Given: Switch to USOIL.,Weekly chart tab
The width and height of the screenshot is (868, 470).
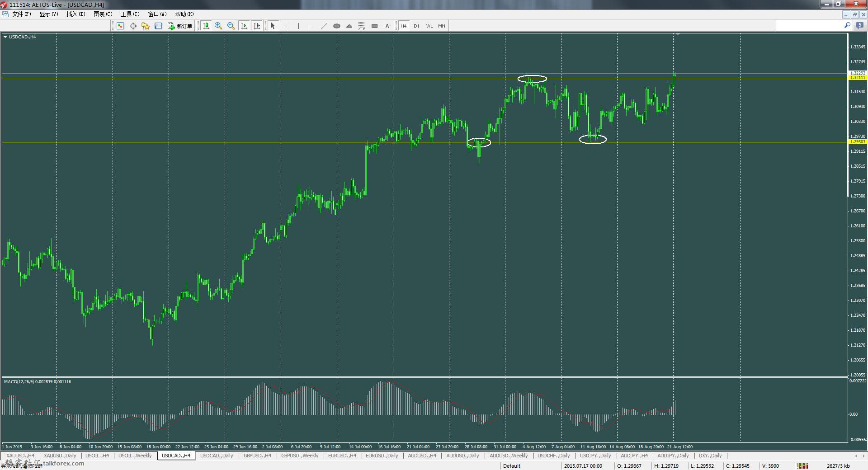Looking at the screenshot, I should [x=135, y=456].
